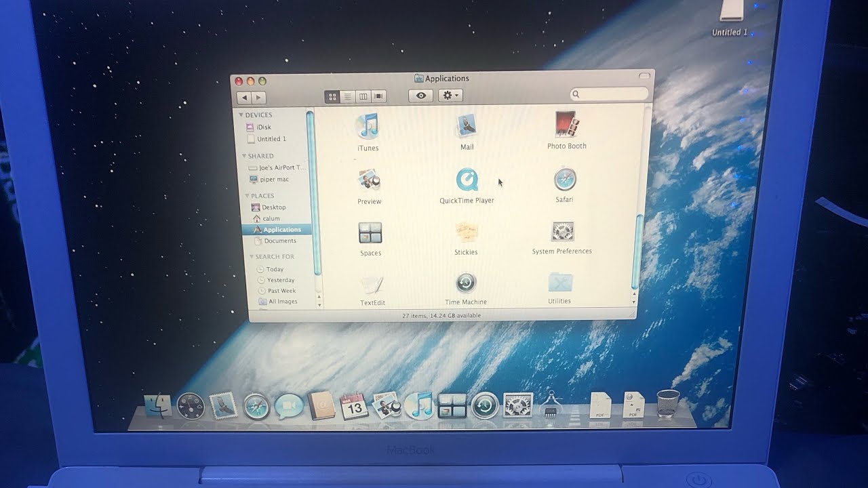Open the second PDF document in Dock

coord(633,405)
